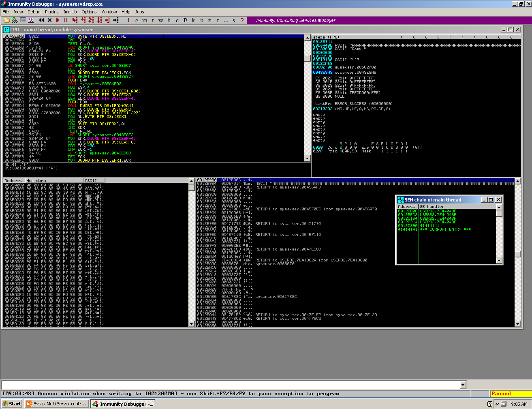Expand hidden system tray icons chevron
Viewport: 532px width, 409px height.
pos(497,404)
